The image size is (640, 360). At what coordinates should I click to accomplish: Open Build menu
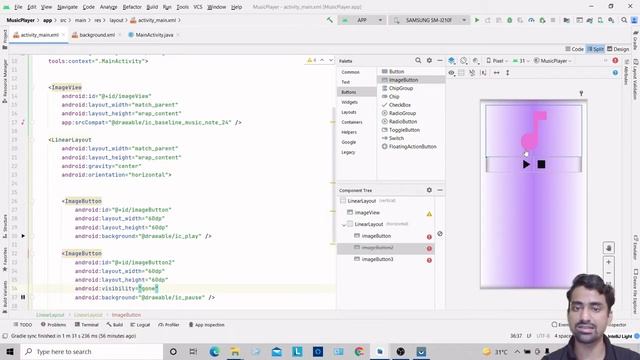(x=152, y=7)
